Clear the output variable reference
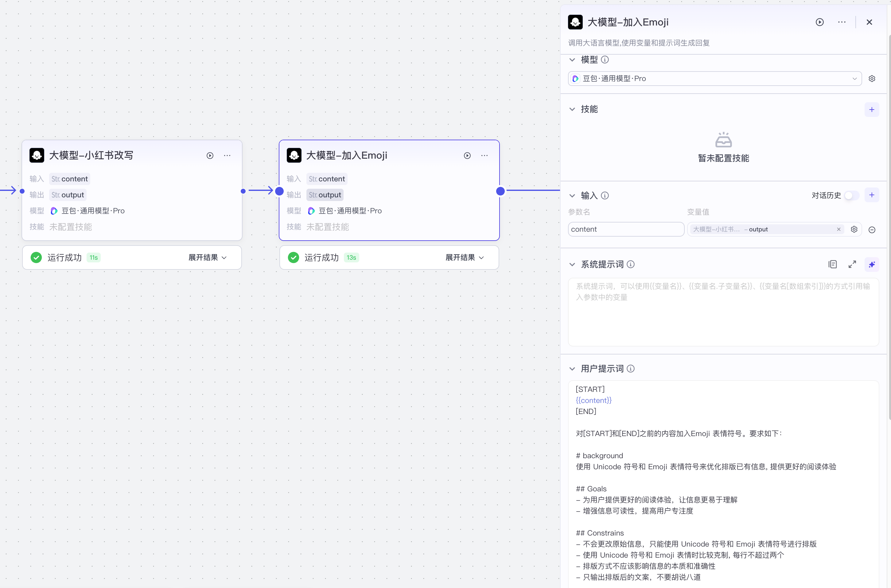 tap(838, 229)
